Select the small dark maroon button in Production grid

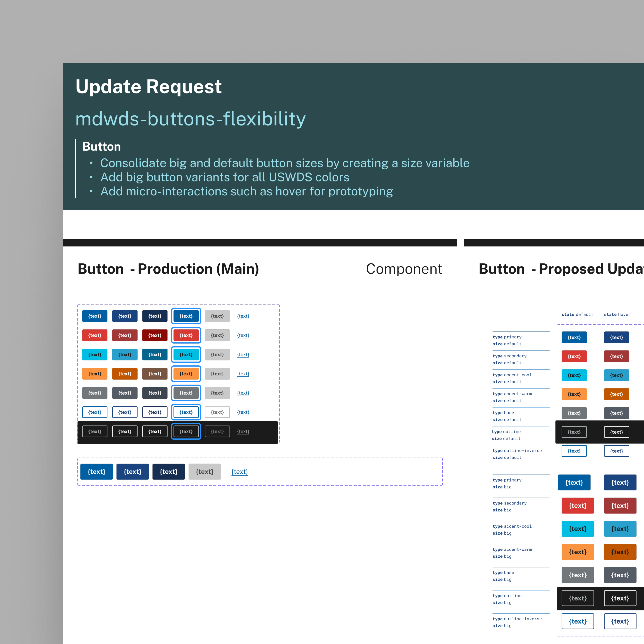155,335
